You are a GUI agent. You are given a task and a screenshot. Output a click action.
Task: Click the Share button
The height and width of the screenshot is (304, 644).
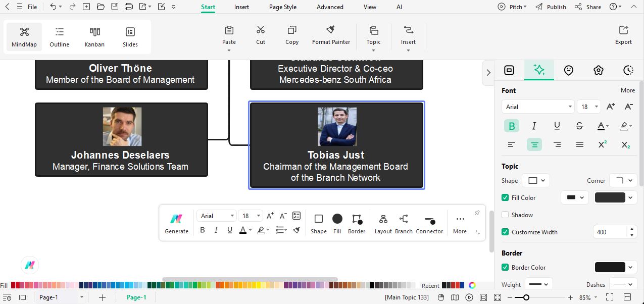pos(588,7)
